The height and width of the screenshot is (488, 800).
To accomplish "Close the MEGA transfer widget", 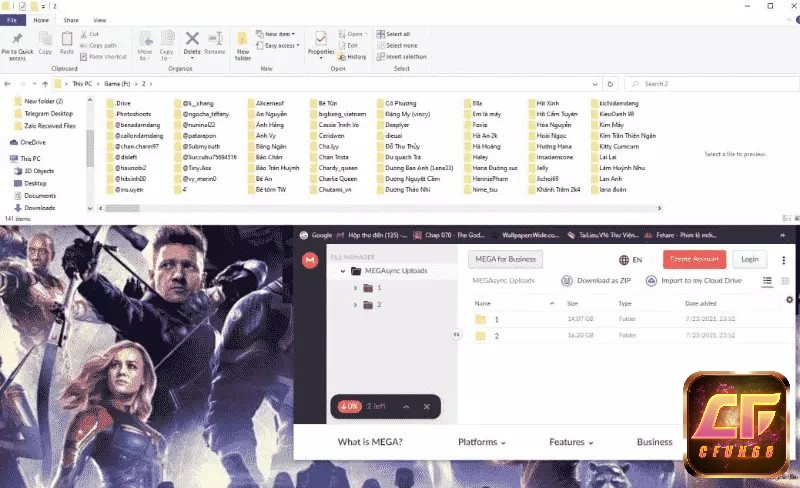I will click(427, 407).
